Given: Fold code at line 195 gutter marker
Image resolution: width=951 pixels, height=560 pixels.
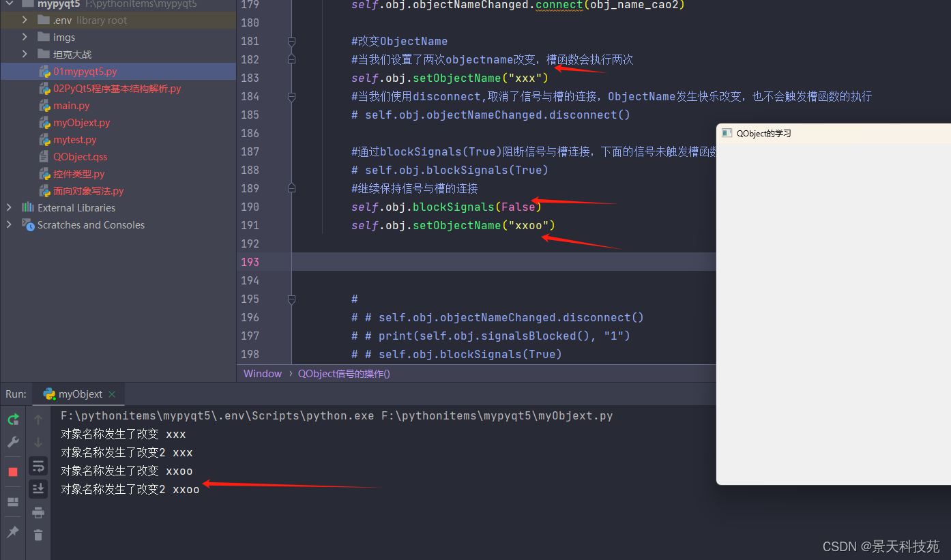Looking at the screenshot, I should click(x=292, y=299).
